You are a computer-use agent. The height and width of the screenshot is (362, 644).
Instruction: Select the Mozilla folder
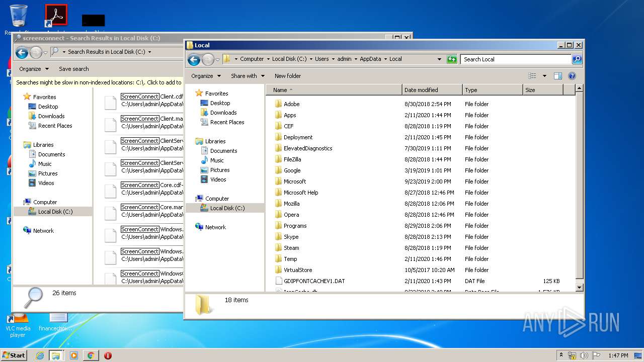coord(291,204)
